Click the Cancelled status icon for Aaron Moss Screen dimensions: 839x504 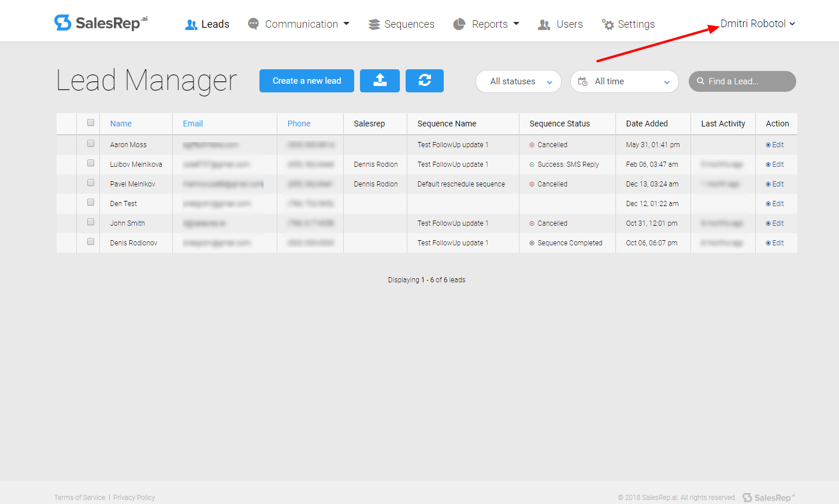coord(532,145)
